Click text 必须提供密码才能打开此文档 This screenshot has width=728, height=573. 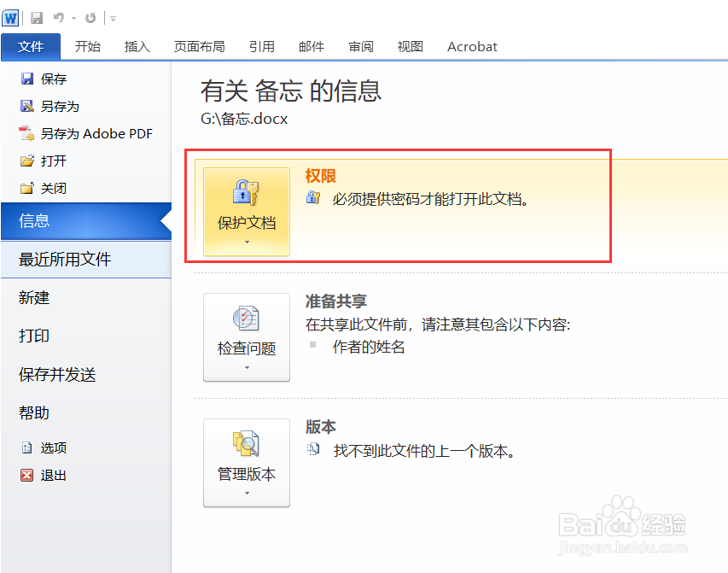[430, 199]
